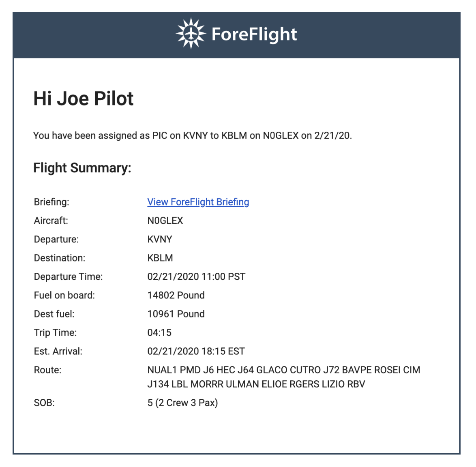
Task: Click the Destination value KBLM
Action: point(160,258)
